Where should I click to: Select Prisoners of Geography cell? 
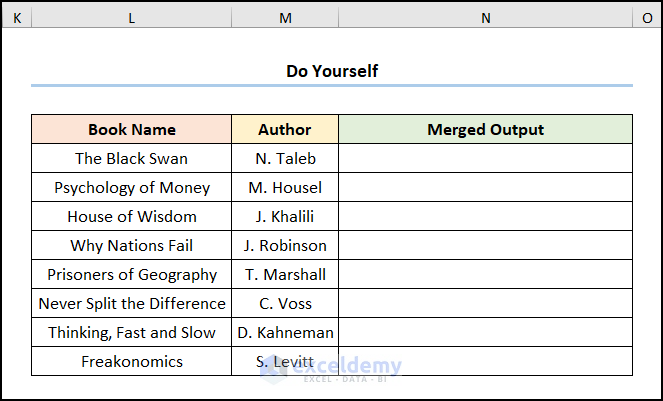[131, 274]
